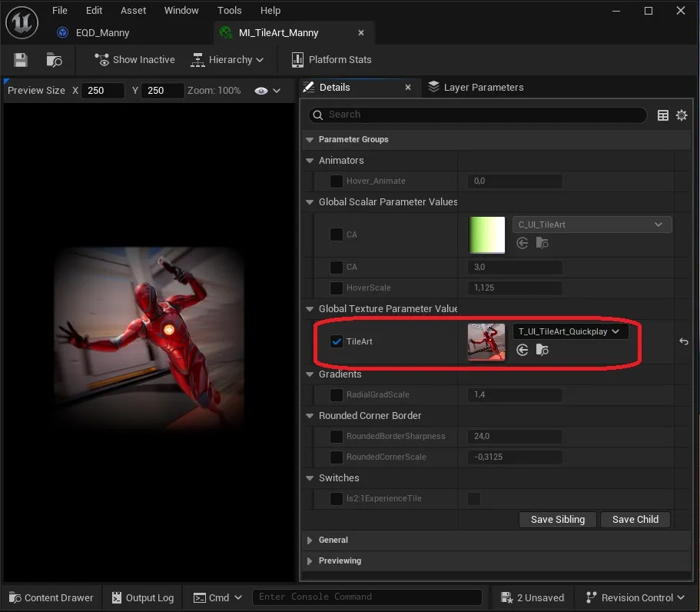Click the Platform Stats toolbar button

(x=331, y=60)
